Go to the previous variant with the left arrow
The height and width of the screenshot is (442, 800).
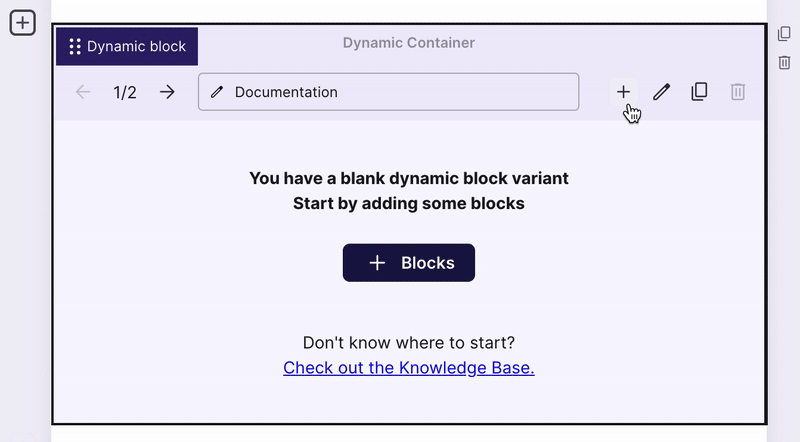click(x=83, y=92)
